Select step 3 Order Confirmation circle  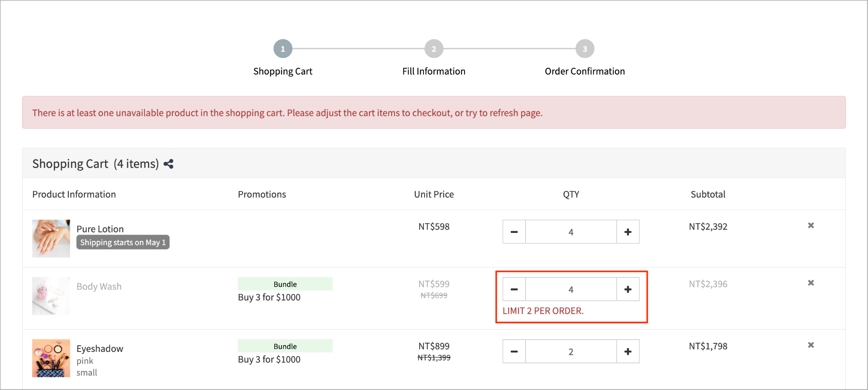585,49
